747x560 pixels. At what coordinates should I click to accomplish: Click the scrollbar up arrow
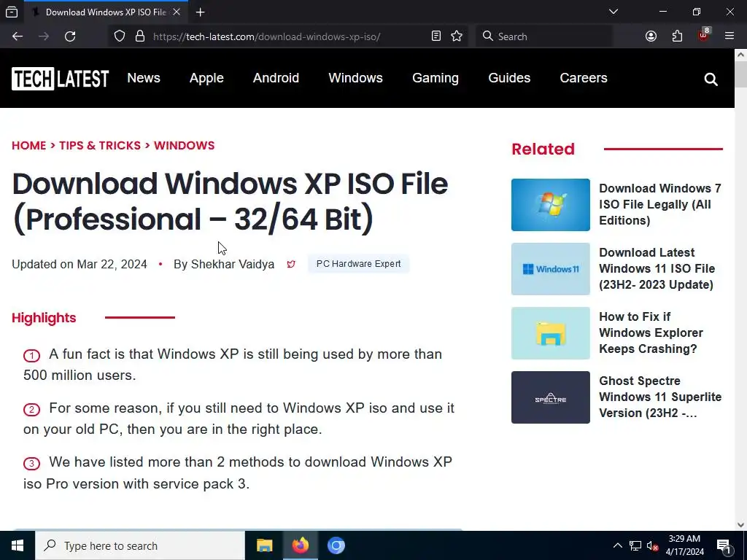[741, 55]
